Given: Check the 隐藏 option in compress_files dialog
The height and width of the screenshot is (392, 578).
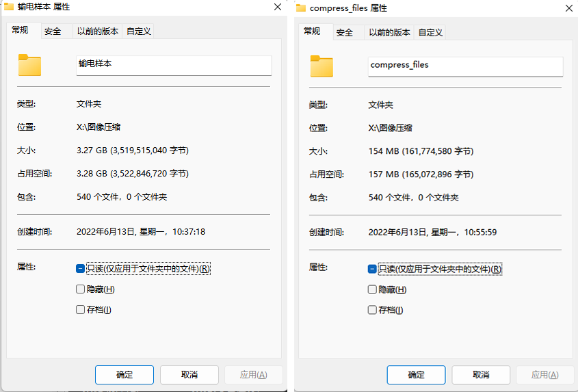Looking at the screenshot, I should (372, 289).
